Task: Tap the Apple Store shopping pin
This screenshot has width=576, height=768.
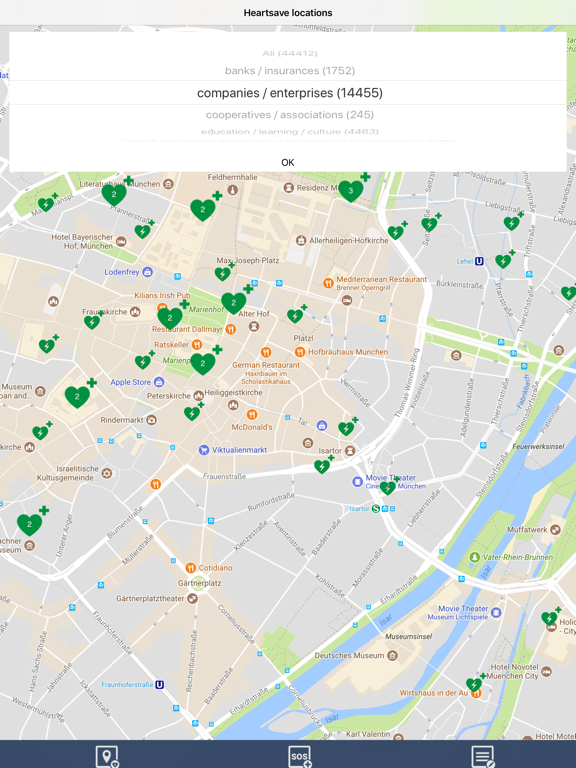Action: (x=159, y=382)
